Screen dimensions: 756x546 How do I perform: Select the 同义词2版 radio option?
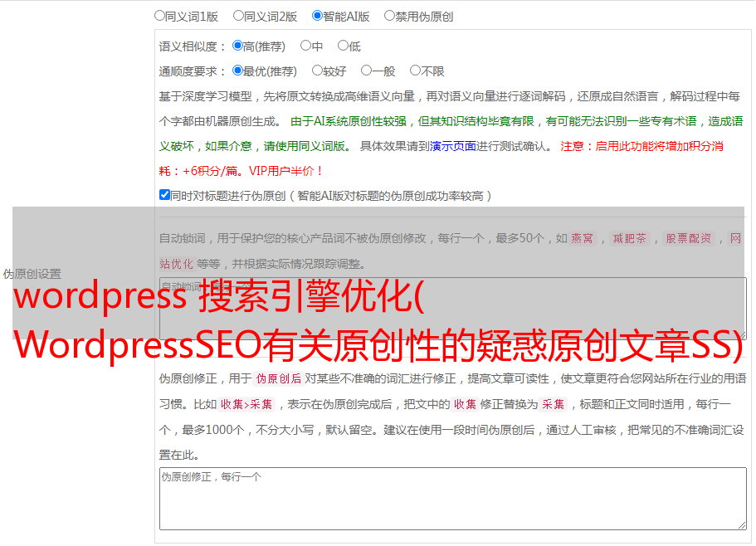[x=238, y=16]
